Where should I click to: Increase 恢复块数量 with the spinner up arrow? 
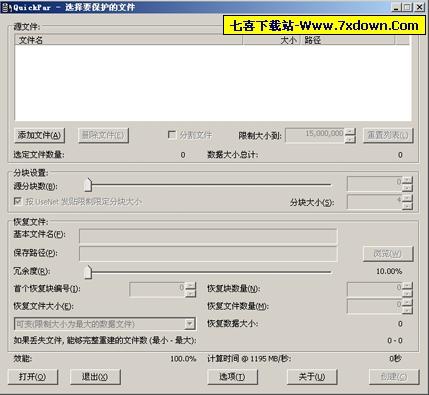pyautogui.click(x=407, y=286)
